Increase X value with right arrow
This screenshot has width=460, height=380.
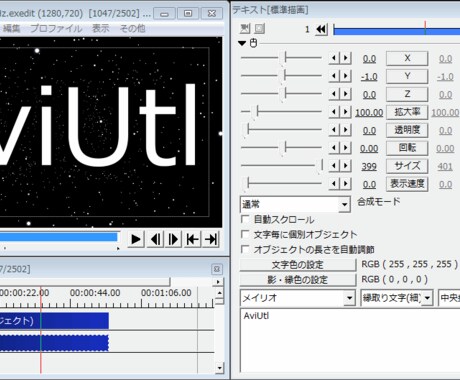point(346,58)
